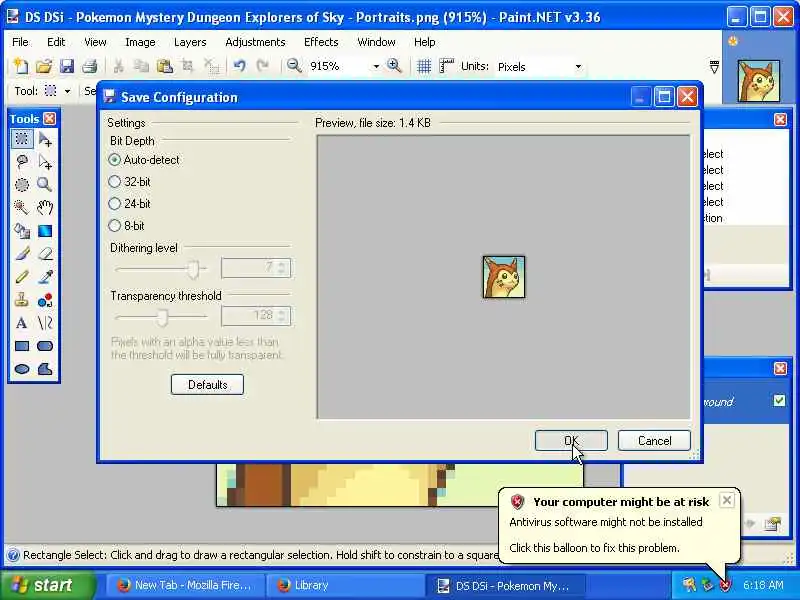800x600 pixels.
Task: Expand the image list arrow
Action: point(714,67)
